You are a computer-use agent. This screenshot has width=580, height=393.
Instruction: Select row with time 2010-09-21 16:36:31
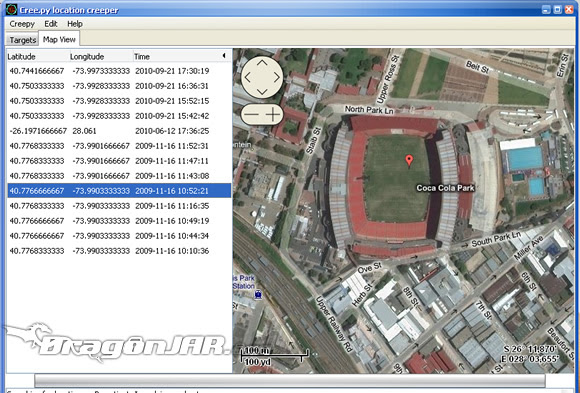pos(119,86)
